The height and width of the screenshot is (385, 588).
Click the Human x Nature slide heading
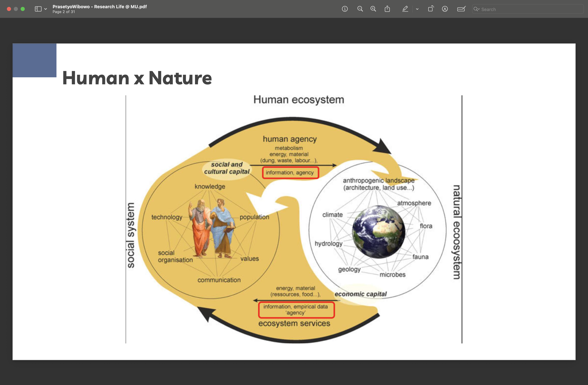pyautogui.click(x=137, y=78)
